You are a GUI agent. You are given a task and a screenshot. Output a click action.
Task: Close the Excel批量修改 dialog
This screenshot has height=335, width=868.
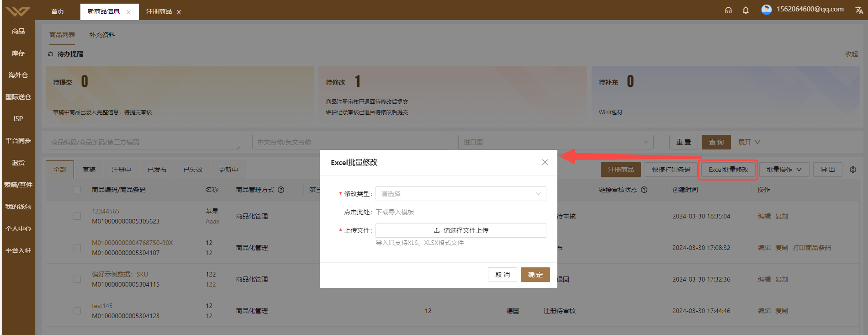tap(545, 162)
